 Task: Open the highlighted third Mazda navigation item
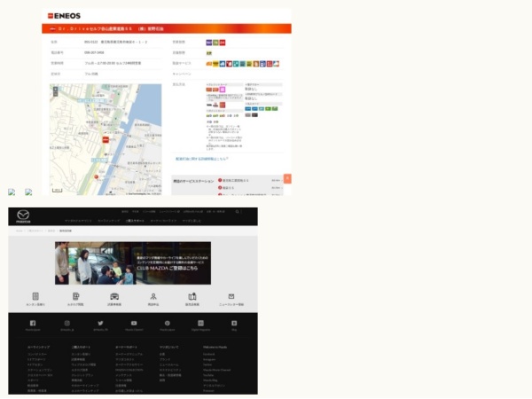135,221
